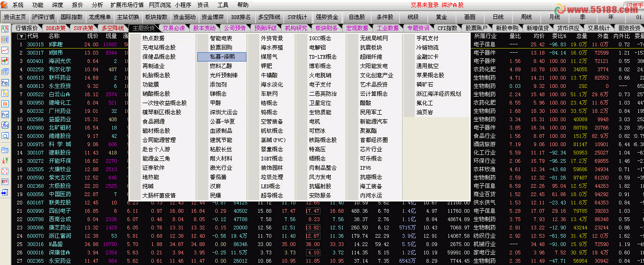
Task: Click the 黄金 toolbar button
Action: [x=441, y=17]
